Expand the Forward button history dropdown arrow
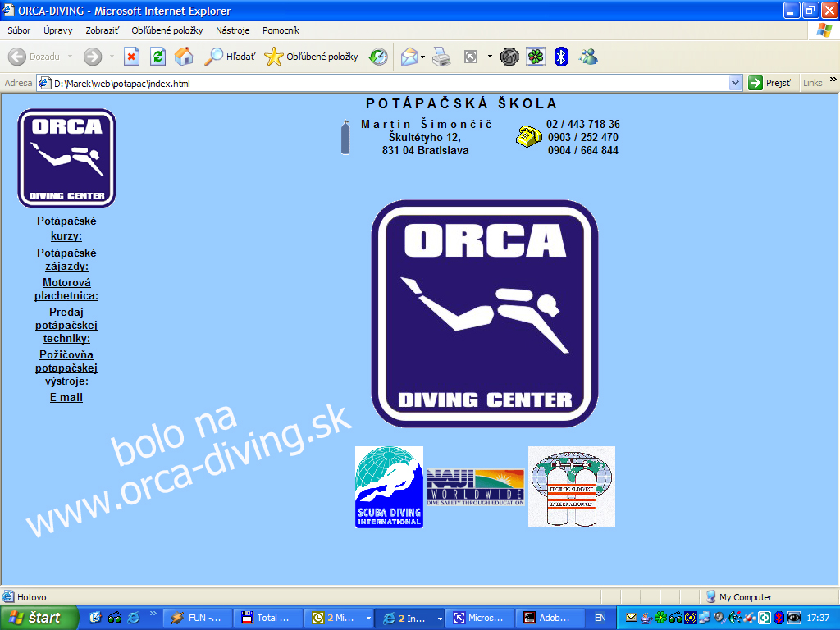The width and height of the screenshot is (840, 630). pos(112,57)
